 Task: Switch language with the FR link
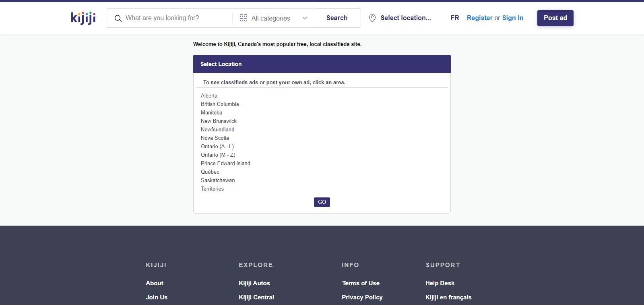455,18
